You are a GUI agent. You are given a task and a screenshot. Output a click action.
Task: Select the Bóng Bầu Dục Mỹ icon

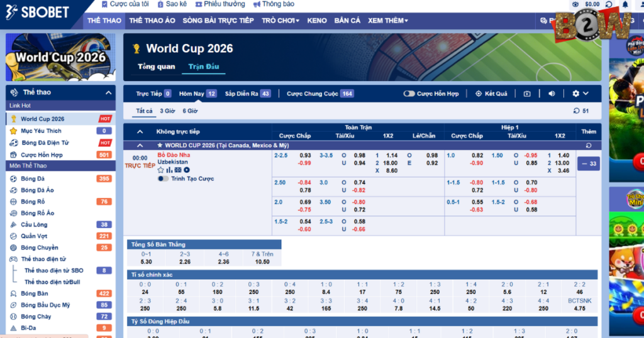click(x=14, y=305)
